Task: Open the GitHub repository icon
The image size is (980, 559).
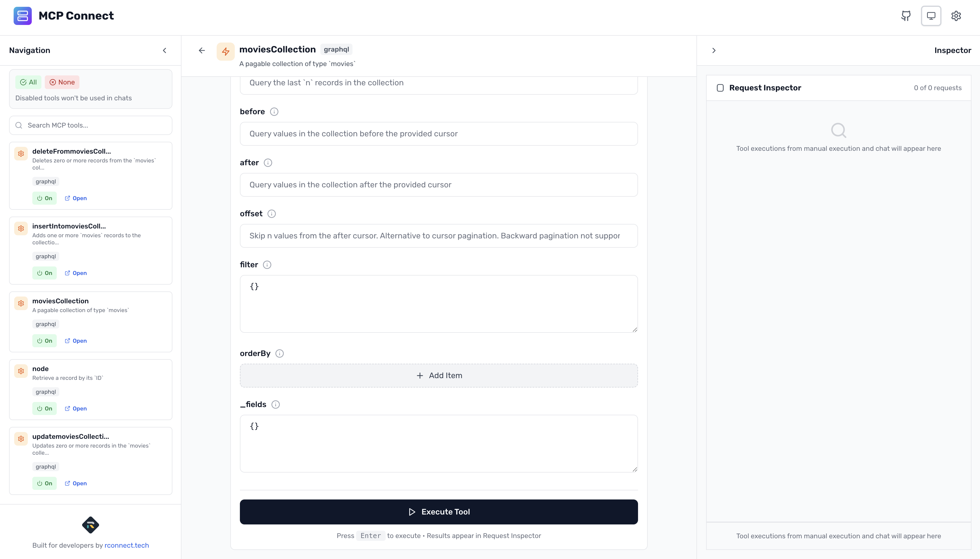Action: 906,16
